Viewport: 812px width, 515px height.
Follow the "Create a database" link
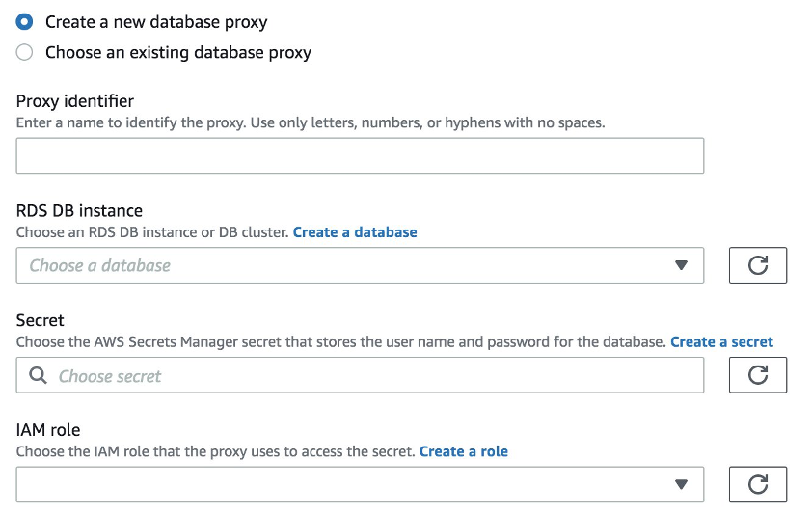click(355, 232)
